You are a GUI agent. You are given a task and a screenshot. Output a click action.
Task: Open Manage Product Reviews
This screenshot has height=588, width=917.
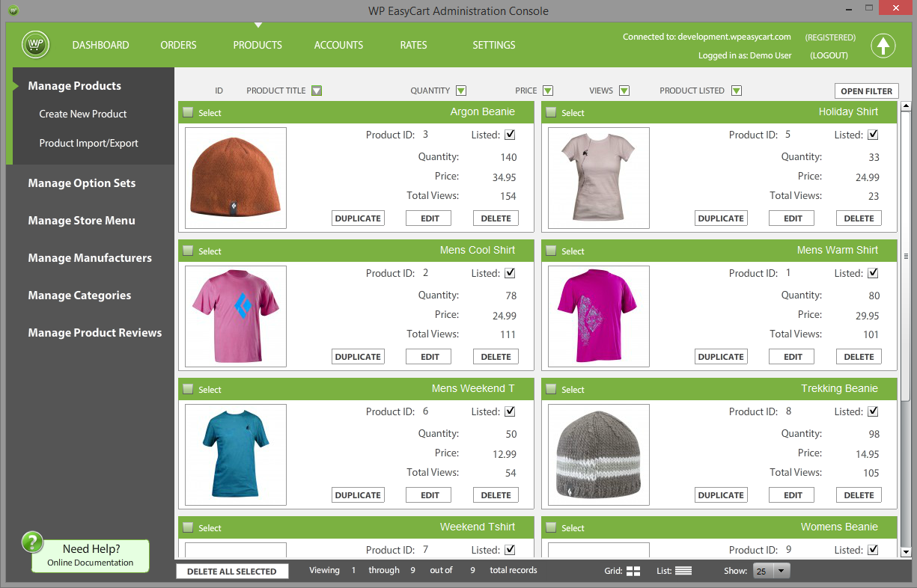pyautogui.click(x=95, y=333)
